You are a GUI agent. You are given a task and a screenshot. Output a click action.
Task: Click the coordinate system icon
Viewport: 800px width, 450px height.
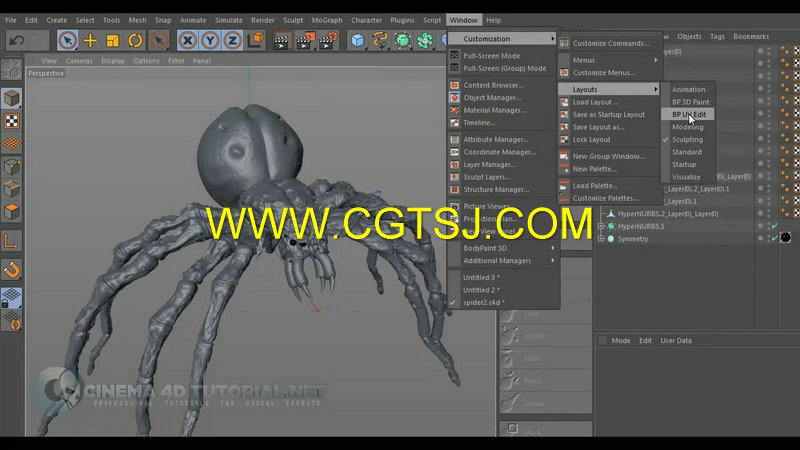click(x=256, y=40)
